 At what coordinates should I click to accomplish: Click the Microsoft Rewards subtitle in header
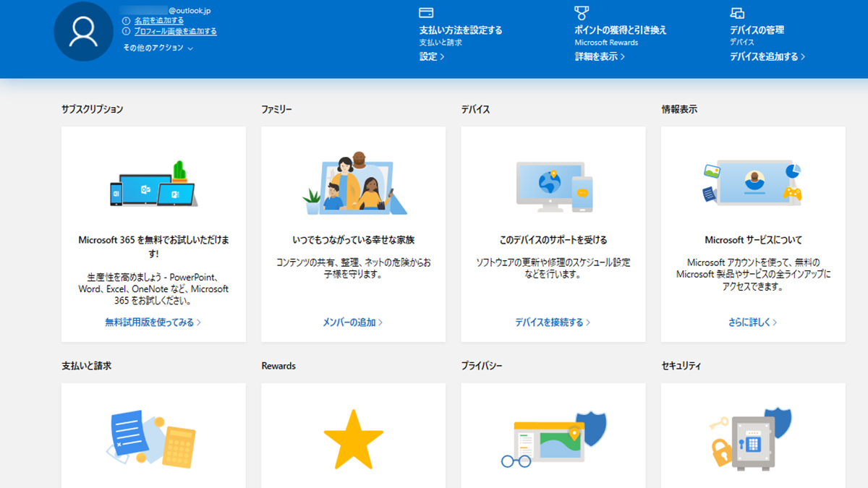(606, 43)
